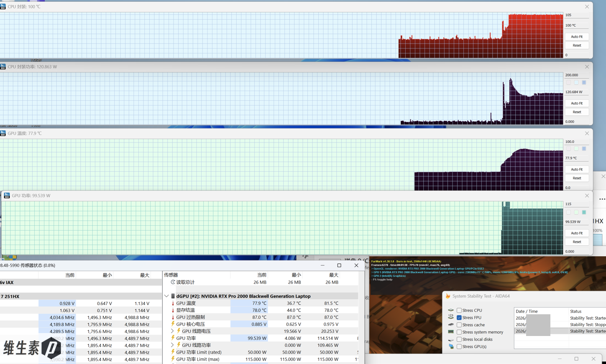606x364 pixels.
Task: Close the CPU 封装 temperature graph window
Action: (x=587, y=7)
